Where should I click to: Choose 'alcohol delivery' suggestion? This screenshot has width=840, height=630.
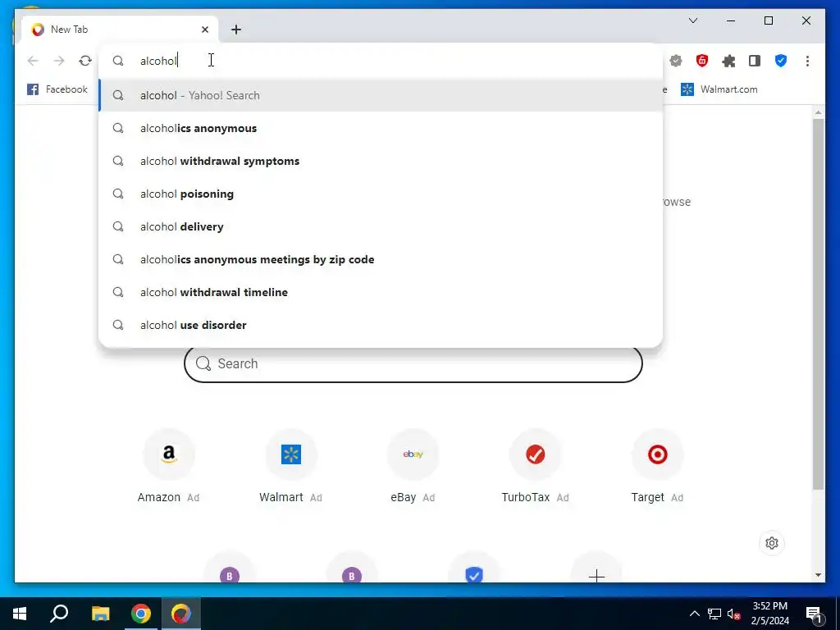[x=381, y=226]
